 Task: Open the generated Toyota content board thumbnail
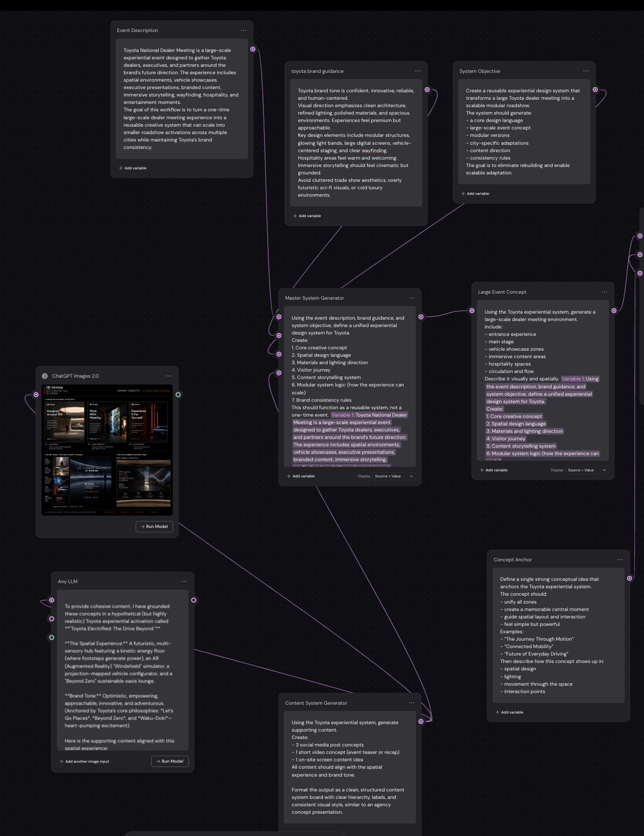[107, 450]
